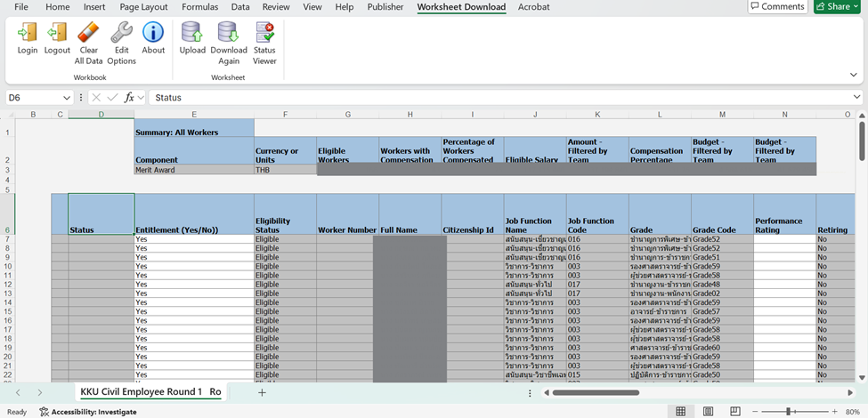This screenshot has height=418, width=868.
Task: Click the Download Again icon
Action: click(229, 38)
